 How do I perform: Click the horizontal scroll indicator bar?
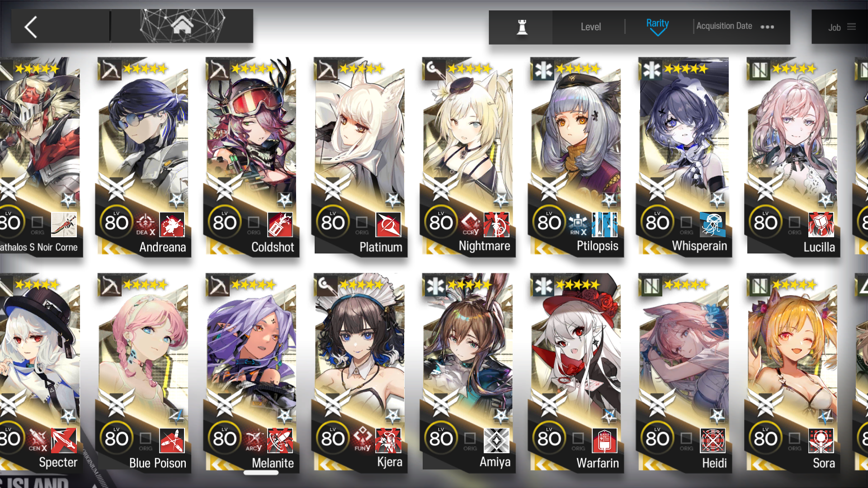pyautogui.click(x=261, y=473)
